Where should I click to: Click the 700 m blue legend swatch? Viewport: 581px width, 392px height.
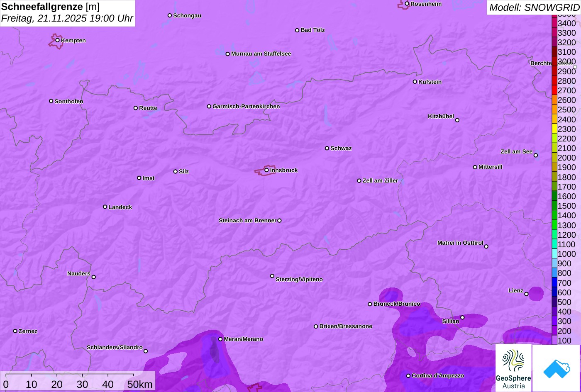pos(554,282)
